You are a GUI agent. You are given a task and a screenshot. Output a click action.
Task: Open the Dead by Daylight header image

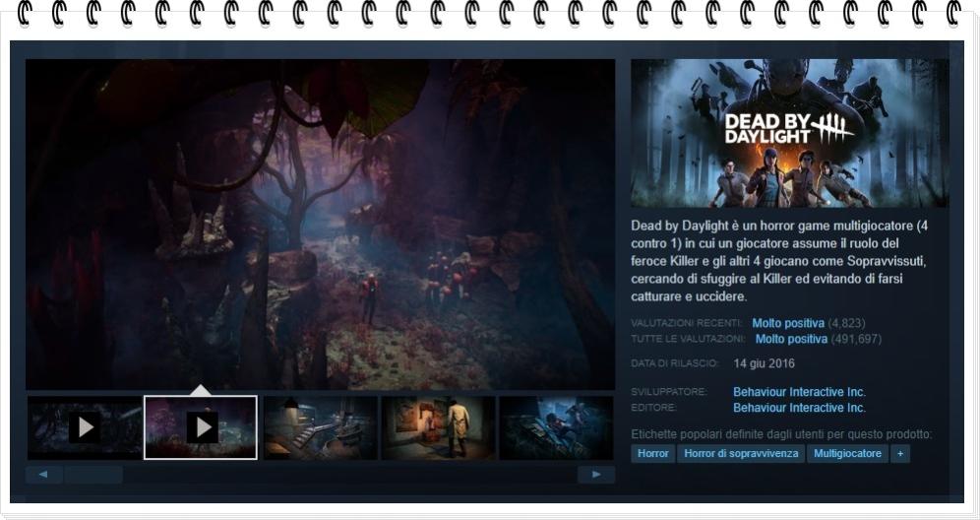click(789, 133)
